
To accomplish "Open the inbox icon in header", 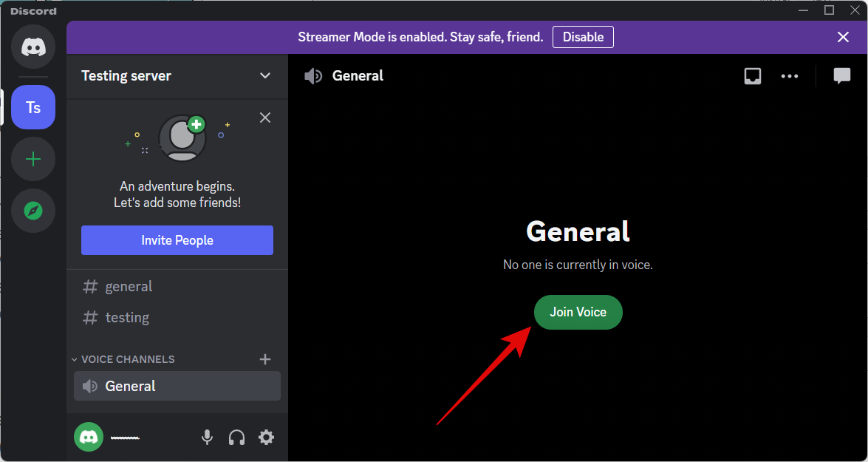I will [x=752, y=76].
